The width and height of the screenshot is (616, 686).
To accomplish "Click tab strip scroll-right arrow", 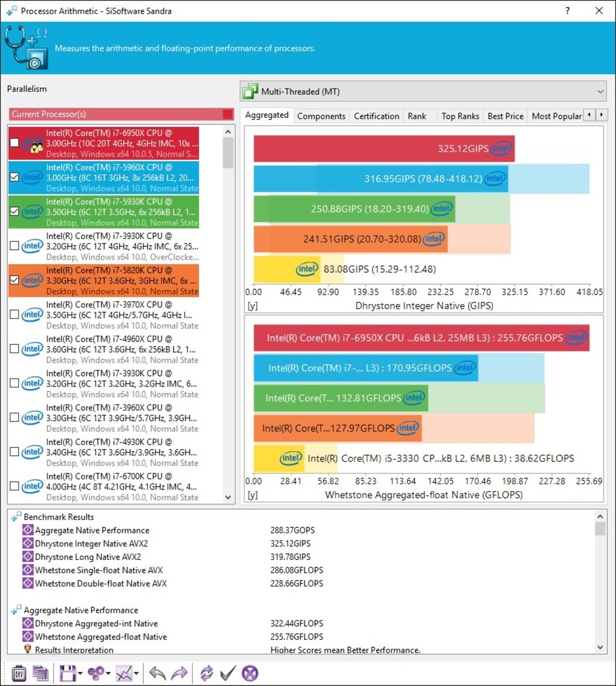I will (x=601, y=114).
